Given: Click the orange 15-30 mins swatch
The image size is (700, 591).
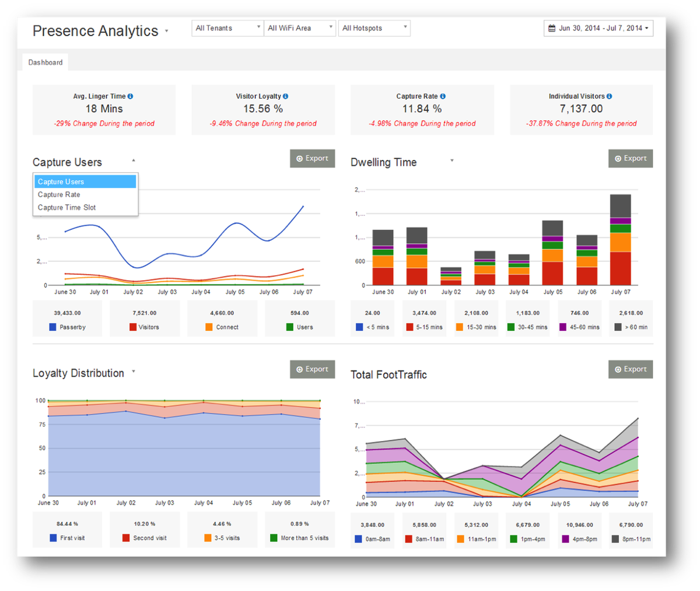Looking at the screenshot, I should point(460,327).
